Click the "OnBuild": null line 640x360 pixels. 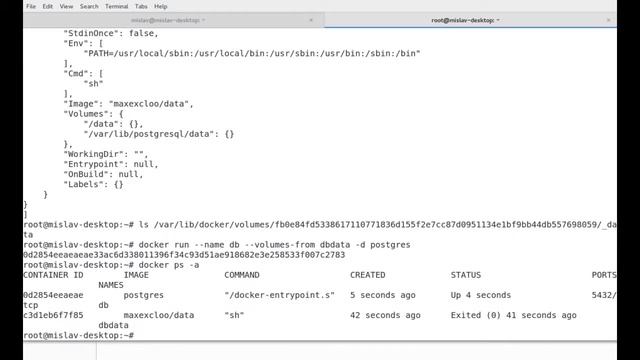click(x=103, y=174)
